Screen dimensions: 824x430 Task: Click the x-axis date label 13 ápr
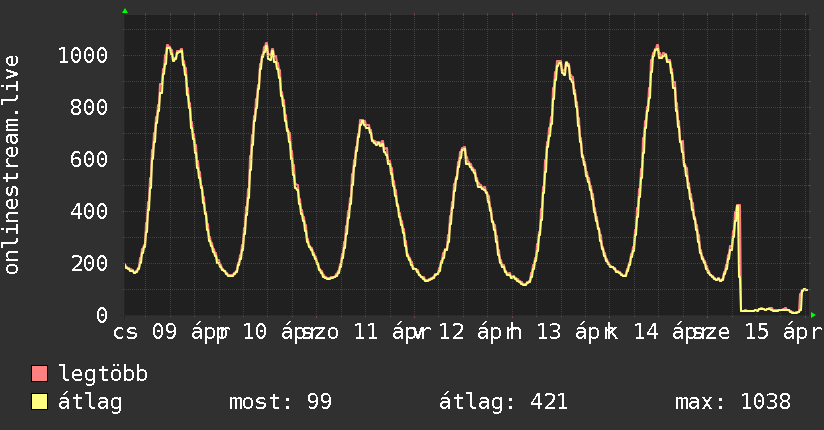coord(573,332)
